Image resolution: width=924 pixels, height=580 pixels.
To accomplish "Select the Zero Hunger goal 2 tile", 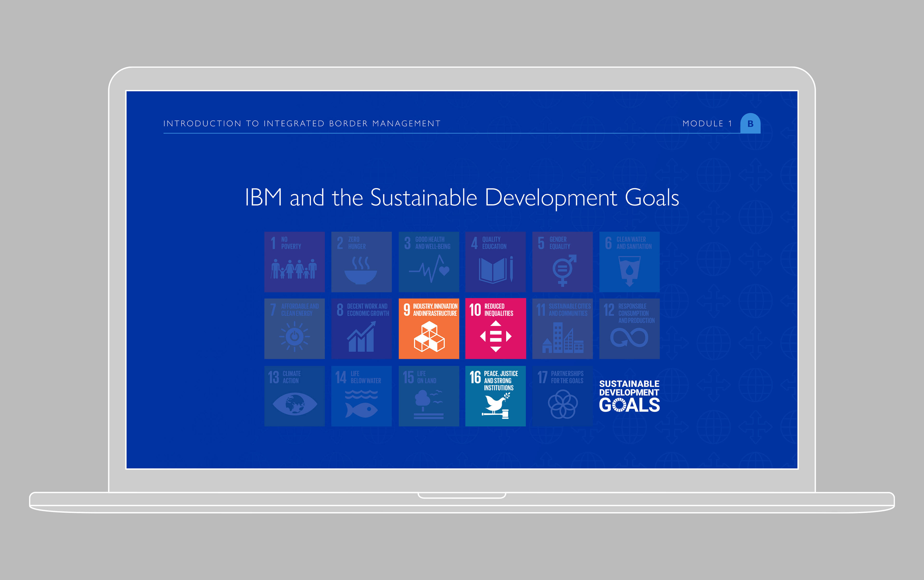I will point(361,262).
